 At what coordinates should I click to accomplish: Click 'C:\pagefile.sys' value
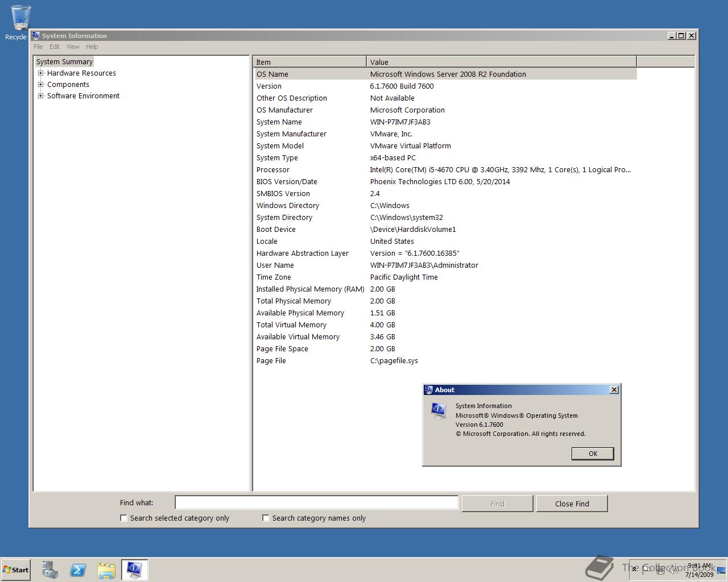tap(394, 360)
